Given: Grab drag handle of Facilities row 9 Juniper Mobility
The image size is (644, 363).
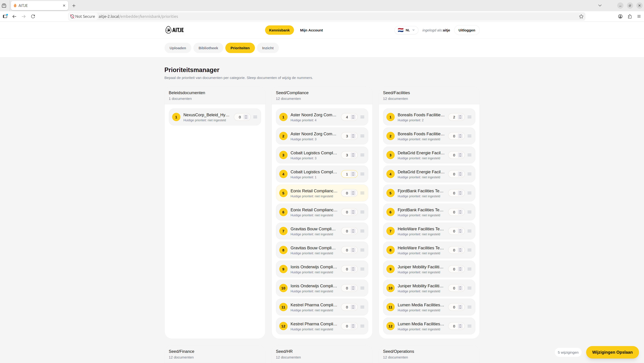Looking at the screenshot, I should pos(469,269).
